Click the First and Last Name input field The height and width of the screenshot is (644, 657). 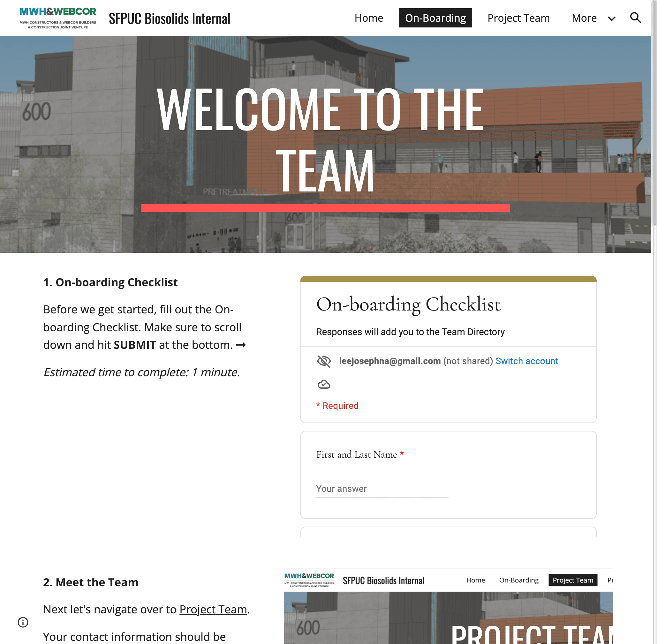[382, 488]
